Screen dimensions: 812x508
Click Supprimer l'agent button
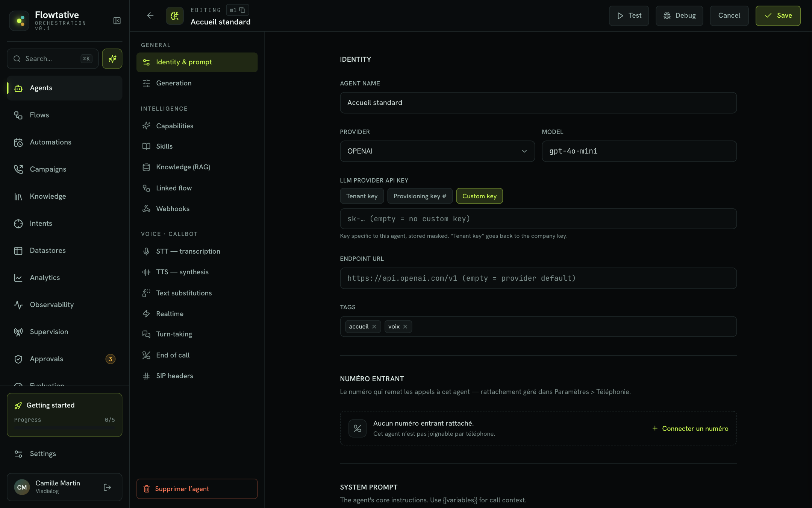tap(197, 489)
